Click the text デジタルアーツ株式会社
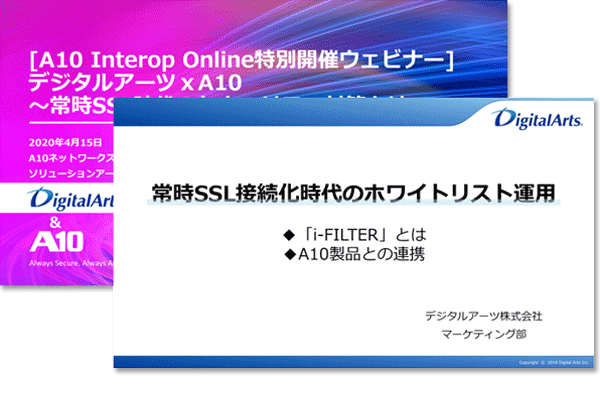Image resolution: width=600 pixels, height=416 pixels. coord(484,316)
